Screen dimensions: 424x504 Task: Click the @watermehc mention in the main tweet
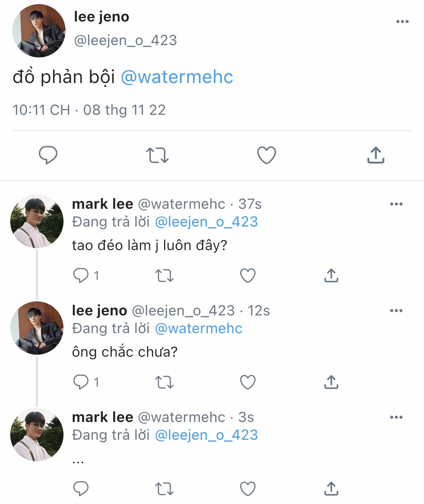pyautogui.click(x=177, y=77)
